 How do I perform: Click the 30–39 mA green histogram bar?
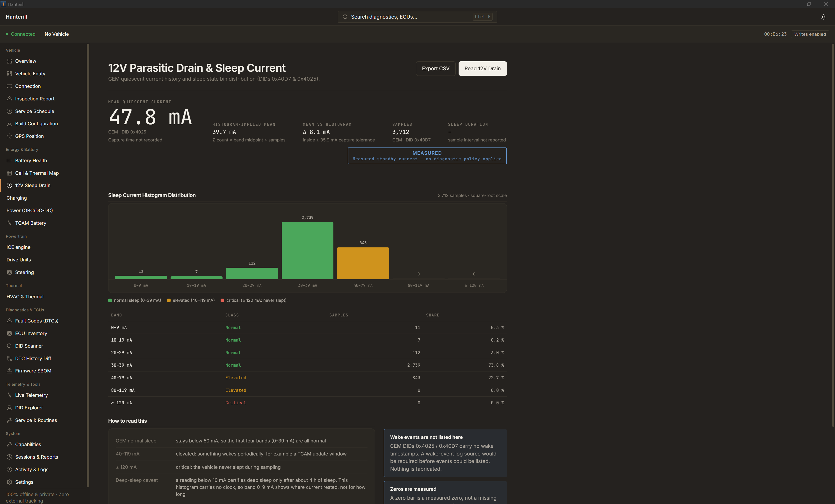307,251
